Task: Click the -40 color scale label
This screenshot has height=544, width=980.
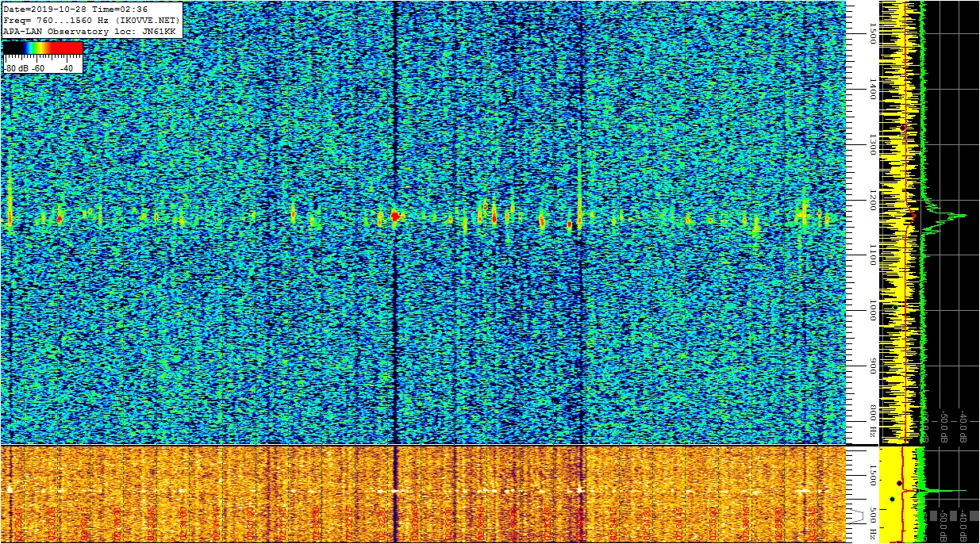Action: click(x=67, y=67)
